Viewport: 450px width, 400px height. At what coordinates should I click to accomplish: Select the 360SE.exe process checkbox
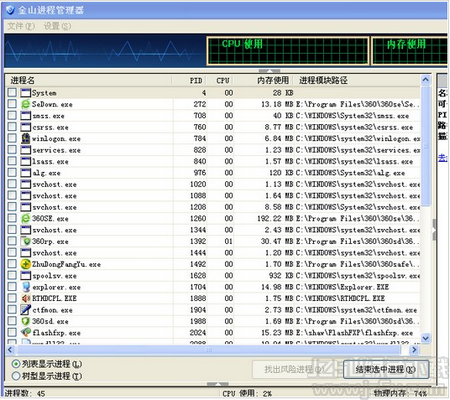point(12,218)
